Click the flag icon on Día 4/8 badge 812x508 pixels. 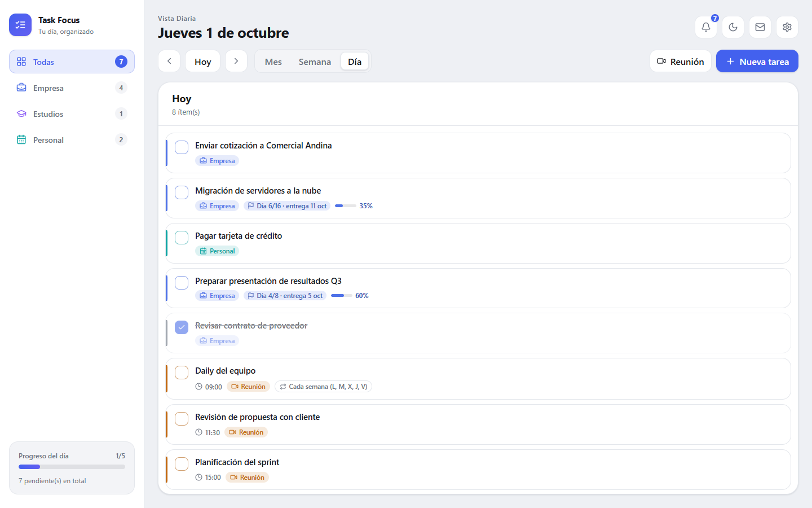click(251, 296)
